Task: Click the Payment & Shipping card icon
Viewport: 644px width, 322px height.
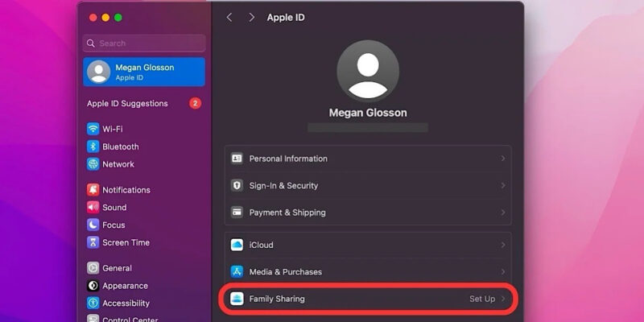Action: point(237,213)
